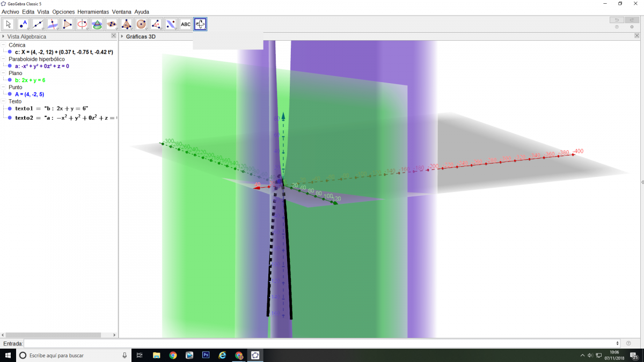Collapse the Cónica category
The image size is (644, 362).
tap(4, 45)
